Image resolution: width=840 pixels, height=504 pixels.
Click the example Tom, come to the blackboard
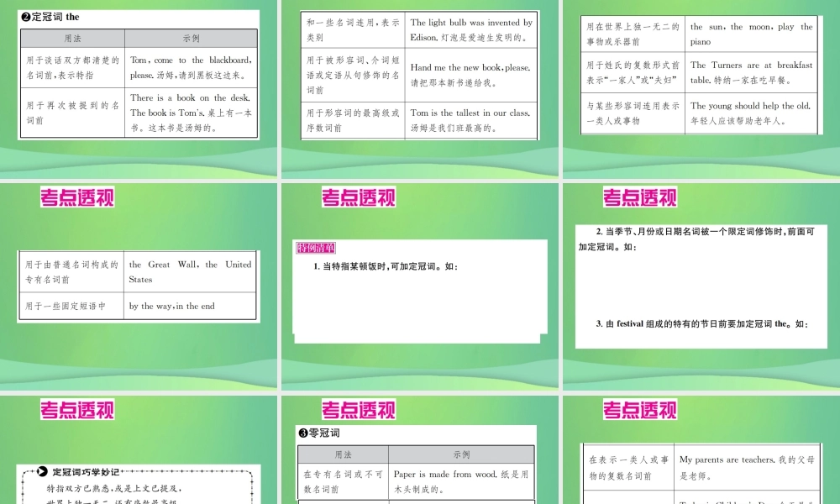tap(192, 67)
